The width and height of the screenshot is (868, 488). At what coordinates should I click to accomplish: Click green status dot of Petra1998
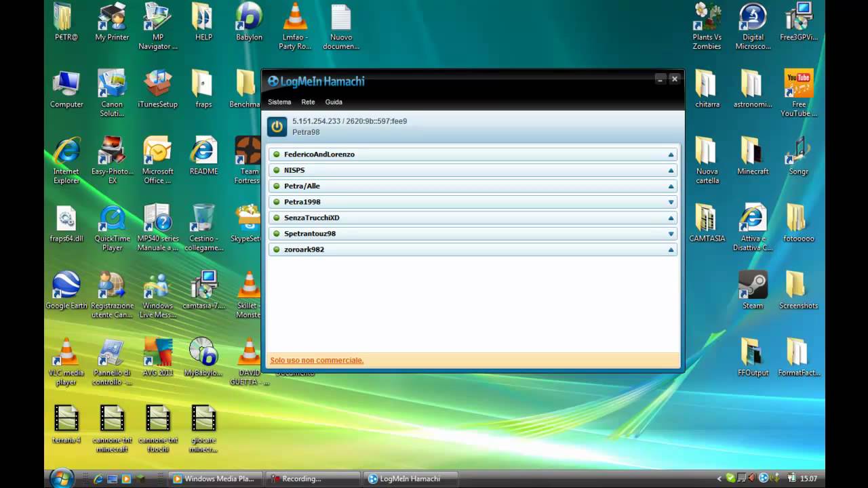(277, 202)
